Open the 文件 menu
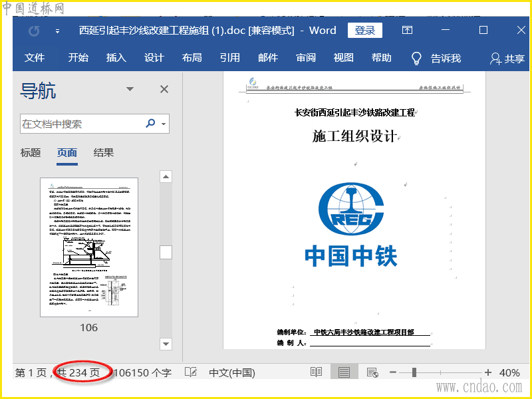Viewport: 532px width, 399px height. tap(35, 58)
